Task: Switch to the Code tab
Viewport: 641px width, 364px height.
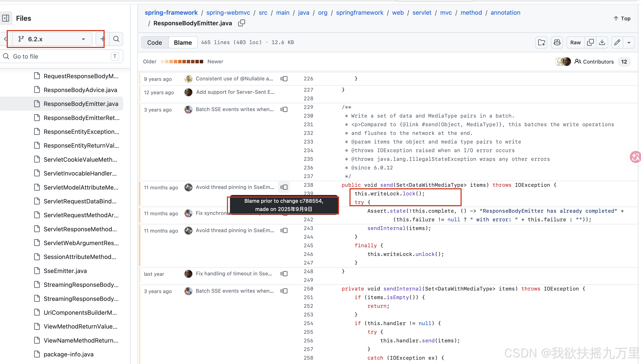Action: pos(155,43)
